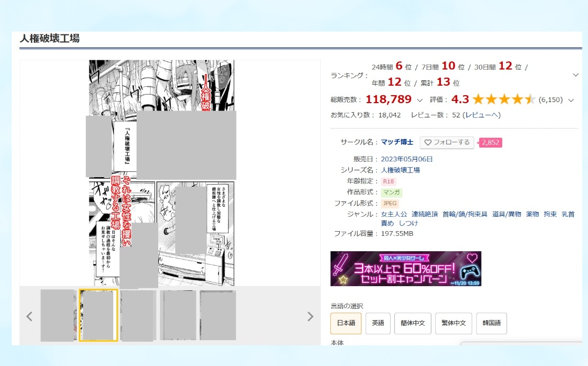The image size is (588, 366).
Task: Expand the total sales count dropdown
Action: click(x=420, y=100)
